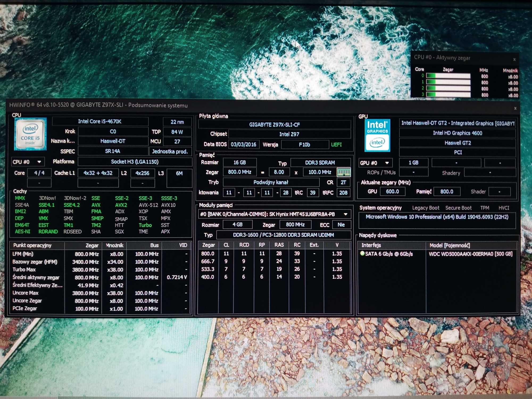This screenshot has height=399, width=532.
Task: Click the Intel HD Graphics 4600 field
Action: tap(458, 133)
